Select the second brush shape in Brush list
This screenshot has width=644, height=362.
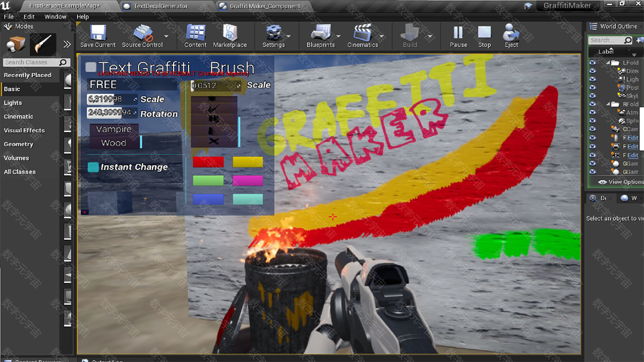pos(213,109)
